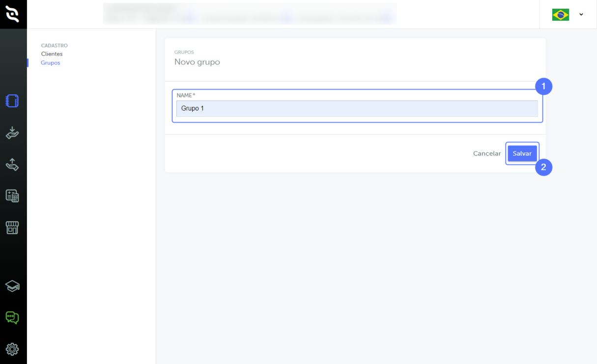This screenshot has width=597, height=364.
Task: Open the calculator reports icon
Action: coord(12,196)
